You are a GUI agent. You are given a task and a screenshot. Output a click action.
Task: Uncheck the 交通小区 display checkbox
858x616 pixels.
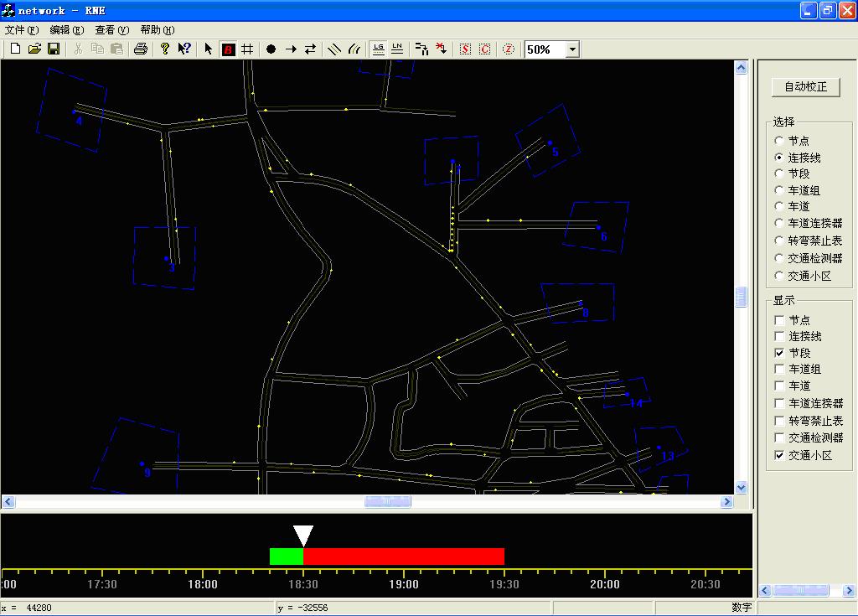pyautogui.click(x=780, y=455)
